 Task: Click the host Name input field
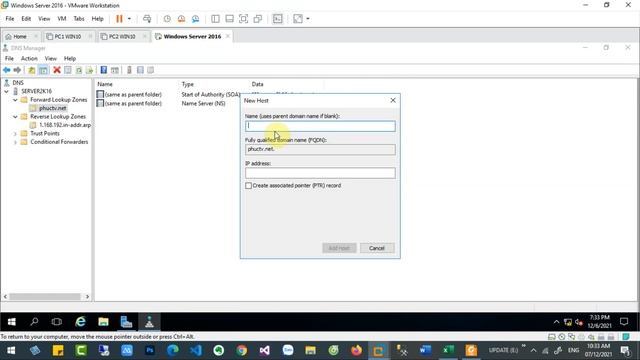320,126
